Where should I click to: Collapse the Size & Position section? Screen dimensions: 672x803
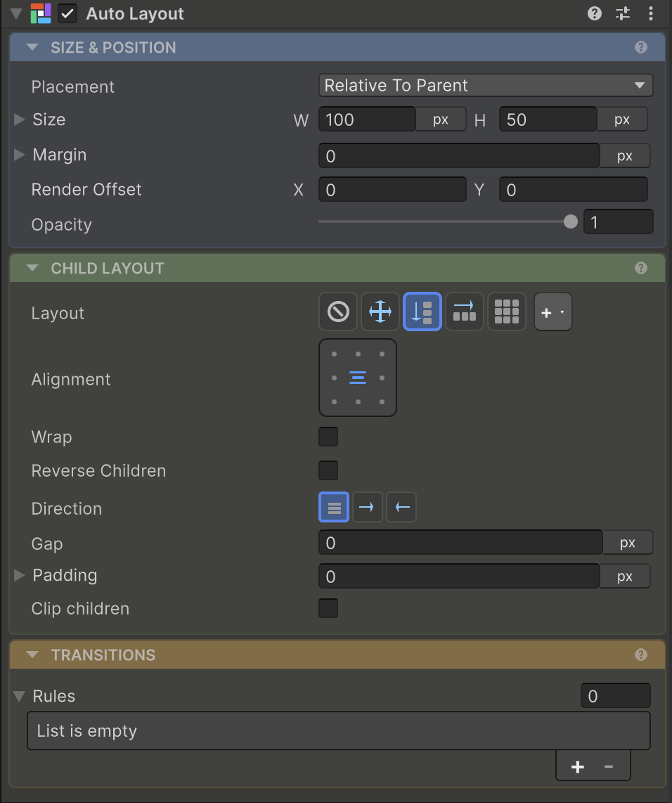point(32,47)
